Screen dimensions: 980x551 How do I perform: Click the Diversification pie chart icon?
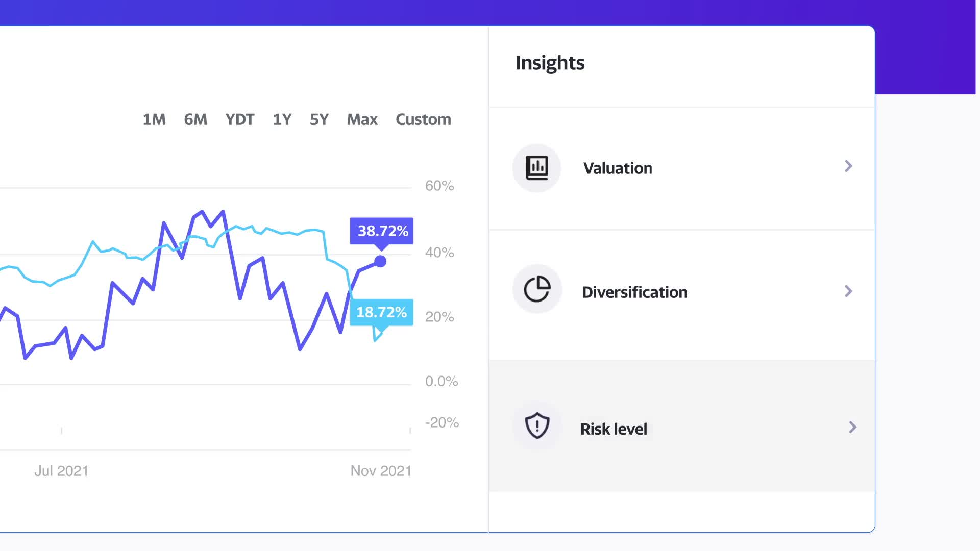pyautogui.click(x=537, y=291)
